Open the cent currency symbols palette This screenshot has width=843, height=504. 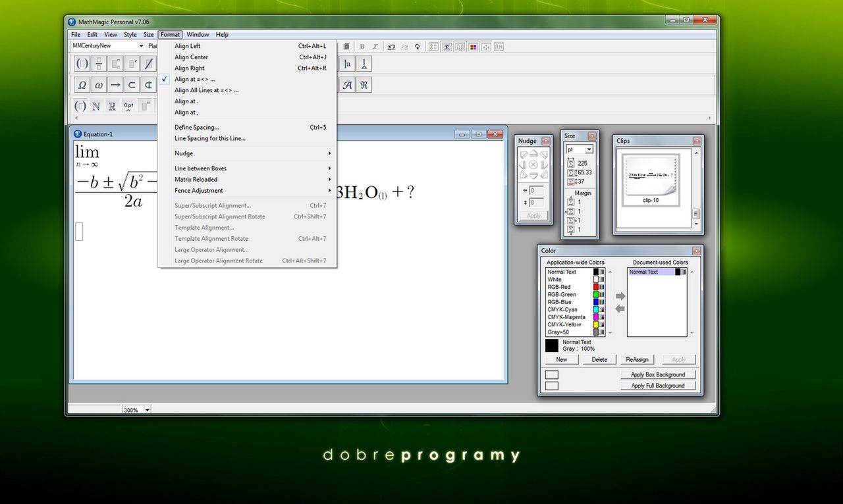point(148,85)
